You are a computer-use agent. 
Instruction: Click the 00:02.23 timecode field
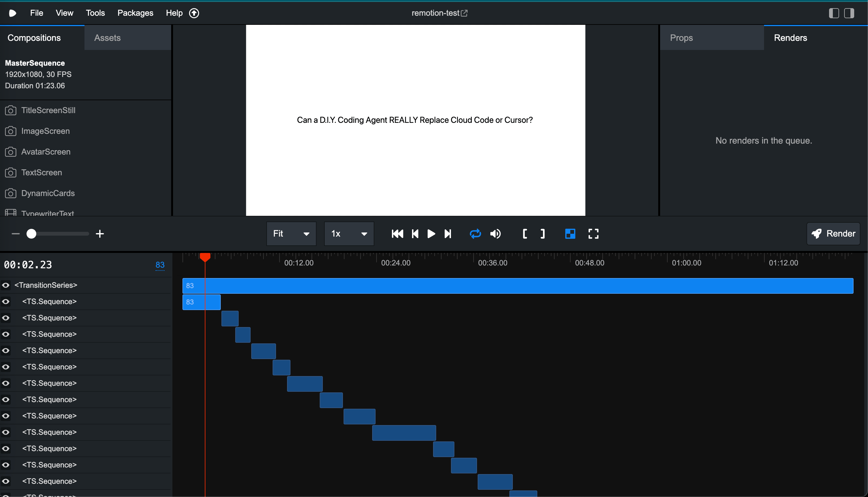tap(28, 265)
